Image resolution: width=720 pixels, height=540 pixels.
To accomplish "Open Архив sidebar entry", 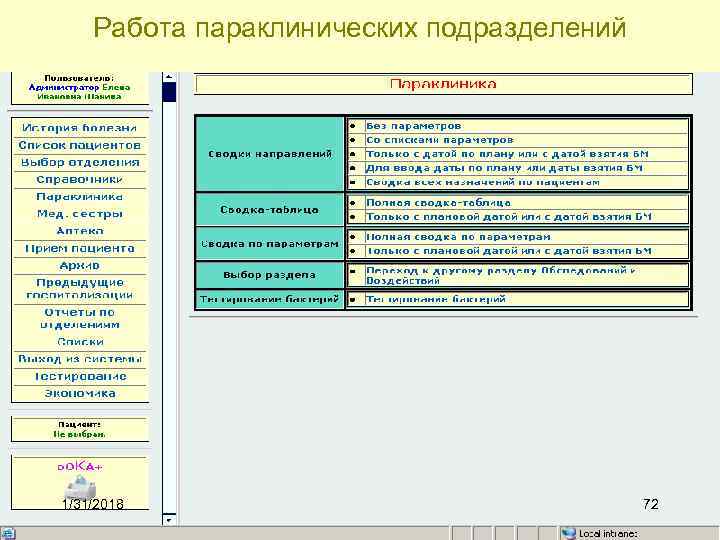I will click(x=79, y=265).
